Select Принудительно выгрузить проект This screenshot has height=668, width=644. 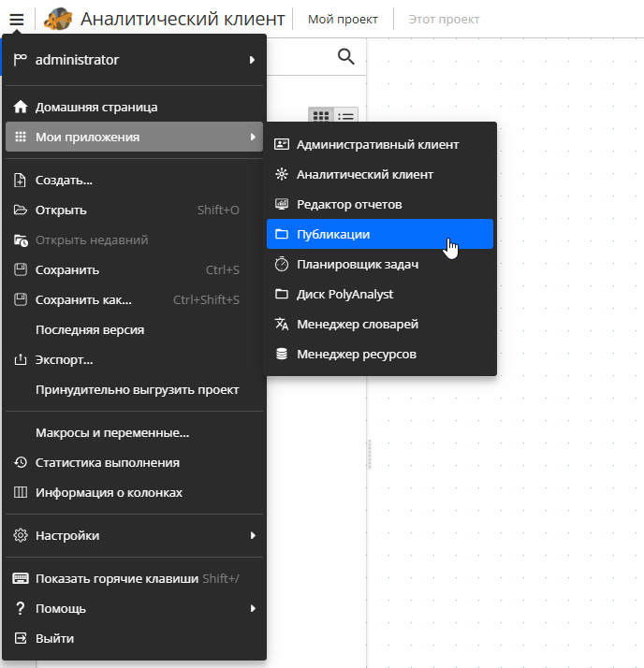[134, 390]
